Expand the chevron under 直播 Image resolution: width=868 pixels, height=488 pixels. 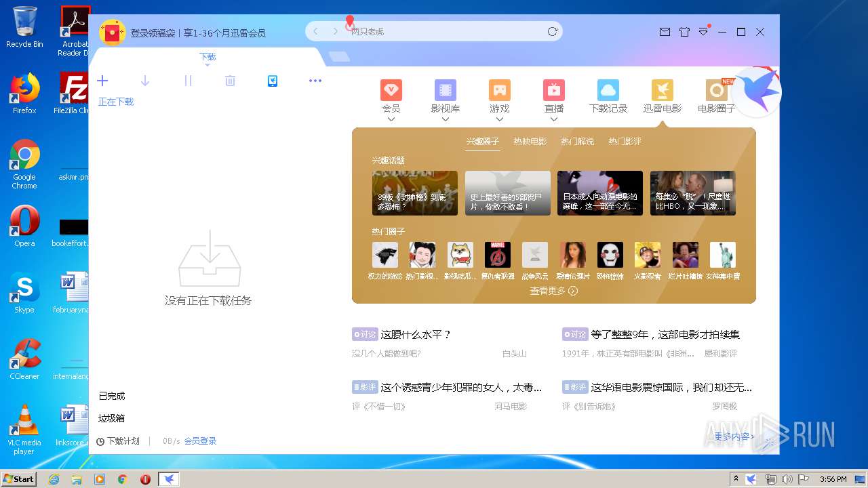click(x=554, y=119)
